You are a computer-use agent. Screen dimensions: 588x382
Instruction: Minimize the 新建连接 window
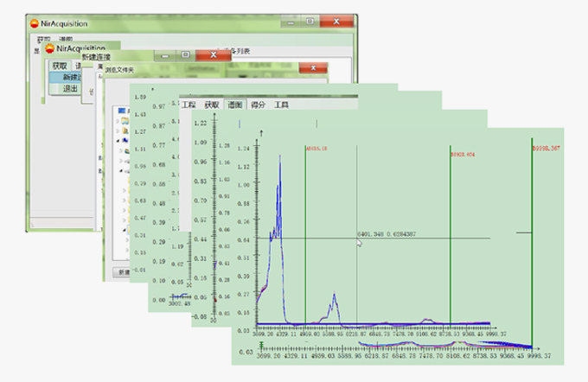(165, 55)
